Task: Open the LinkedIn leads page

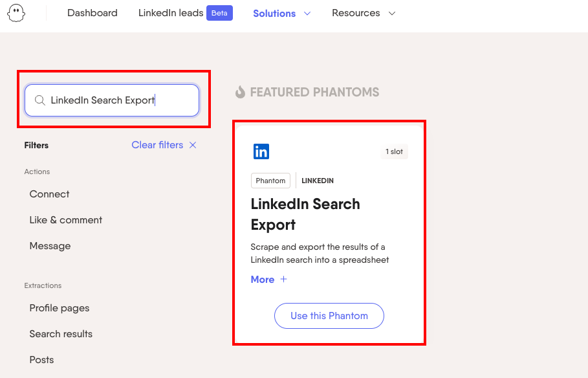Action: click(x=171, y=13)
